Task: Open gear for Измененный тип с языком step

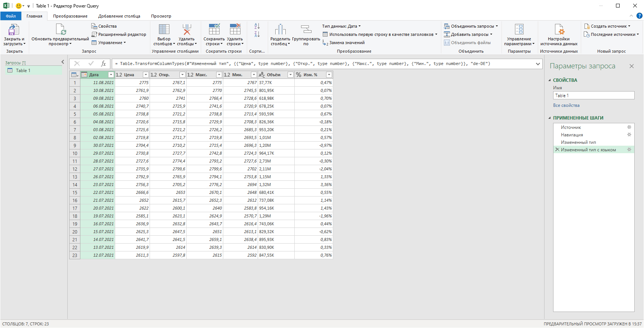Action: 629,149
